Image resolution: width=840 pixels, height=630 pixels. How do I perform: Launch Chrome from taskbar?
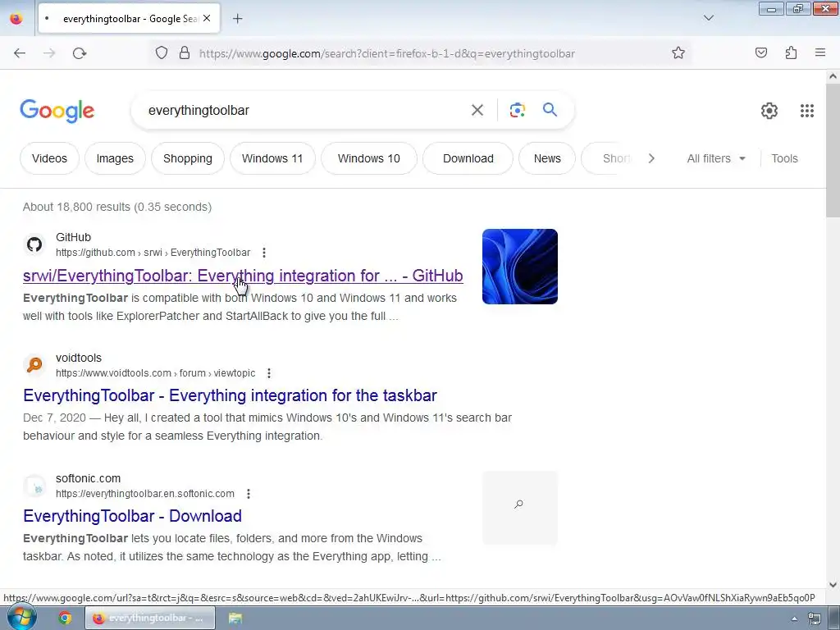pyautogui.click(x=65, y=618)
